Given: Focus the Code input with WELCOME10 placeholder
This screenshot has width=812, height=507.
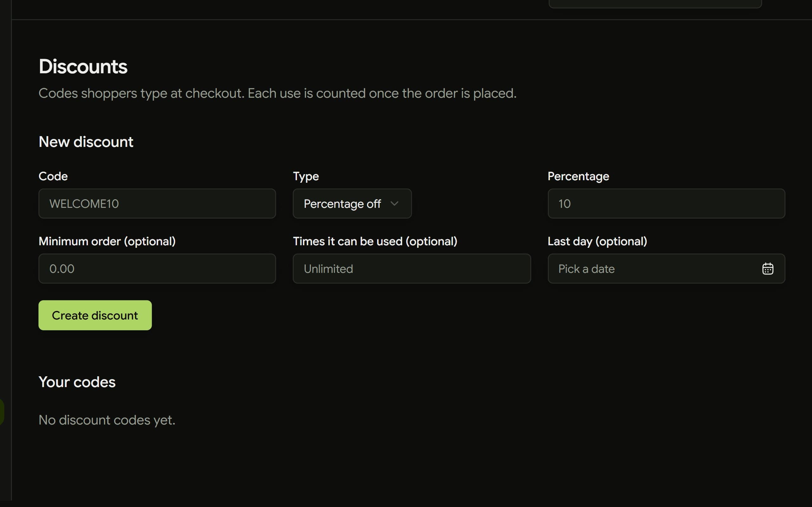Looking at the screenshot, I should (157, 204).
